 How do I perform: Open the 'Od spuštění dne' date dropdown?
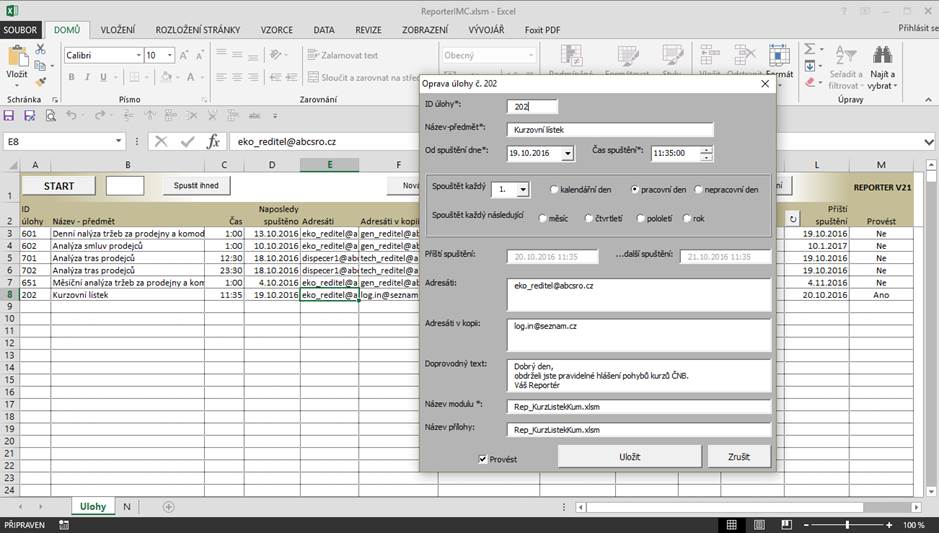(x=567, y=153)
